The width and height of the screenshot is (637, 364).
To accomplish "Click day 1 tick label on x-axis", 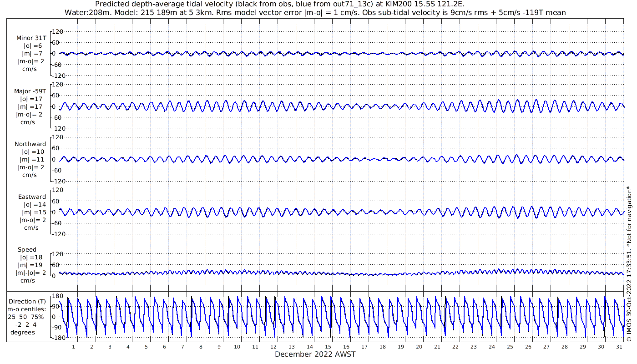I will 73,347.
